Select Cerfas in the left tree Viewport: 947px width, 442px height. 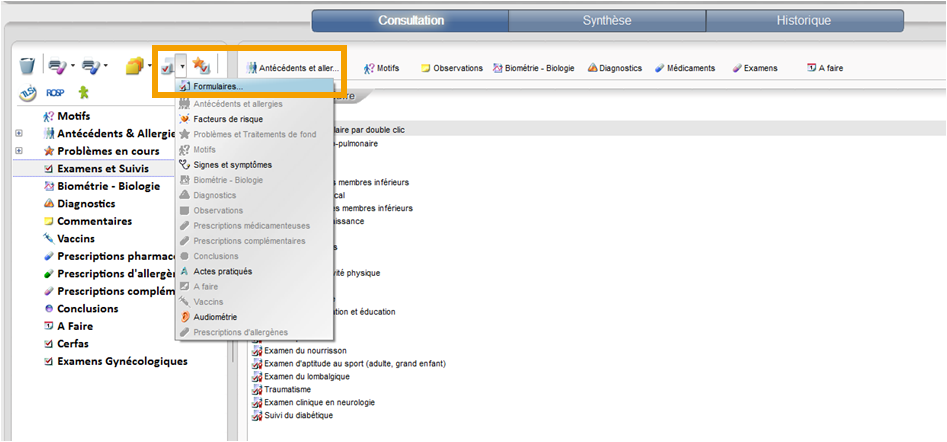click(66, 344)
